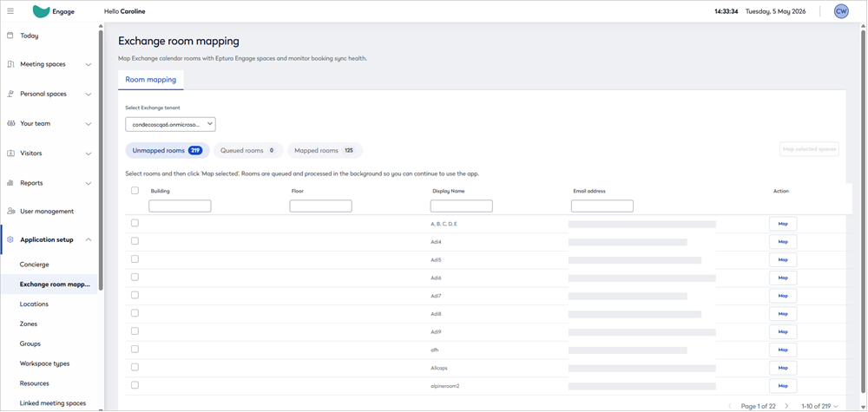Select the Adi7 row checkbox
Viewport: 868px width, 412px height.
[x=135, y=295]
